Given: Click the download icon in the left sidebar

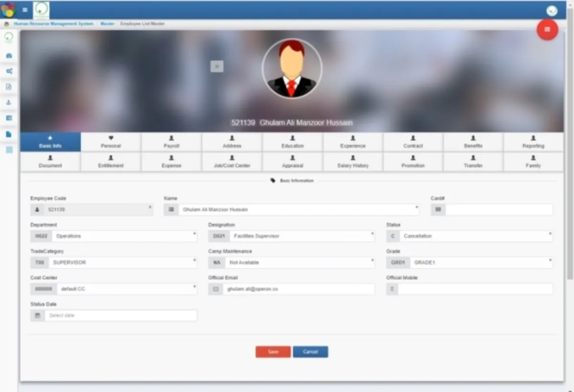Looking at the screenshot, I should [x=9, y=102].
